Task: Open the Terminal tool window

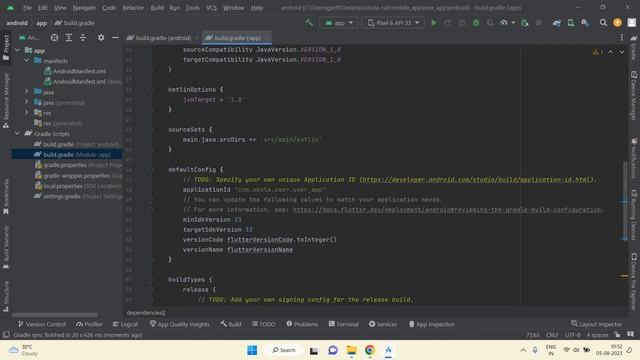Action: (344, 324)
